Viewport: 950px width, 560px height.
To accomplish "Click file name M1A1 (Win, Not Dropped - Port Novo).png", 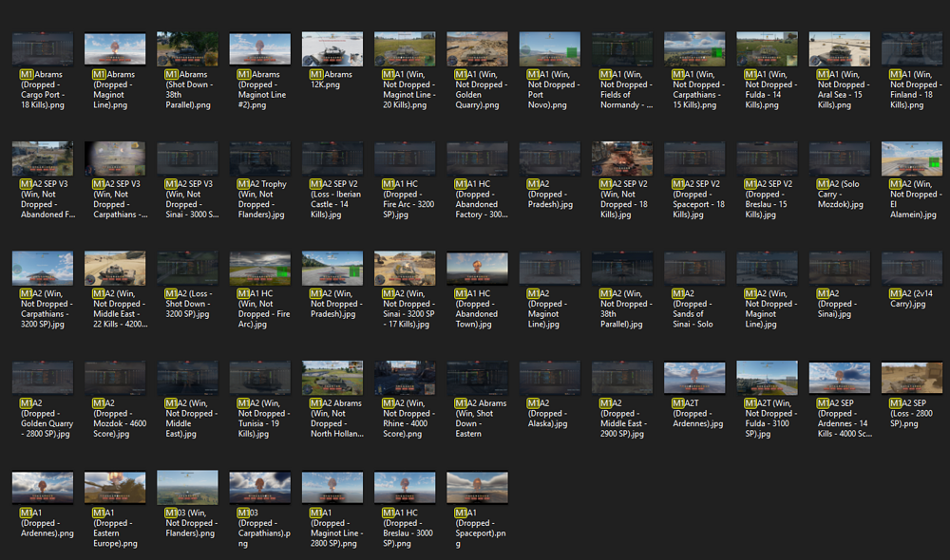I will 553,89.
